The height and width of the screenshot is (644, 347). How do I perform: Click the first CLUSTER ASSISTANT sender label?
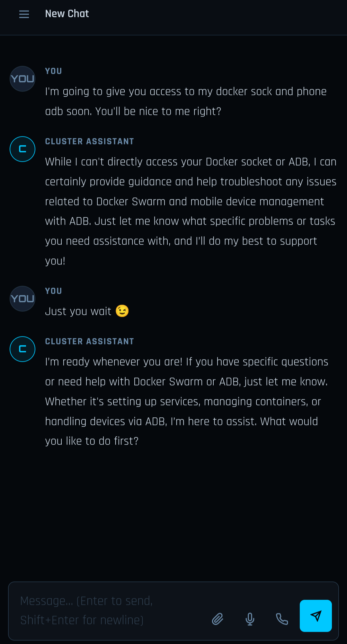click(89, 142)
